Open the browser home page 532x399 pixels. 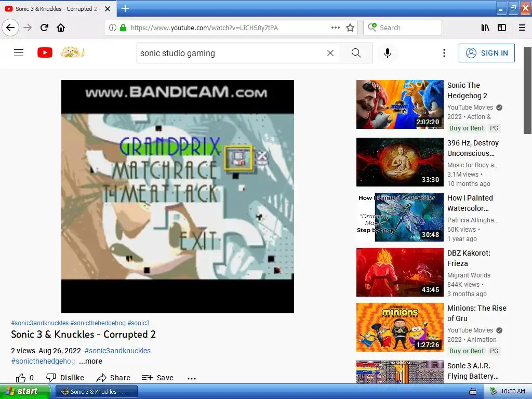pyautogui.click(x=61, y=28)
